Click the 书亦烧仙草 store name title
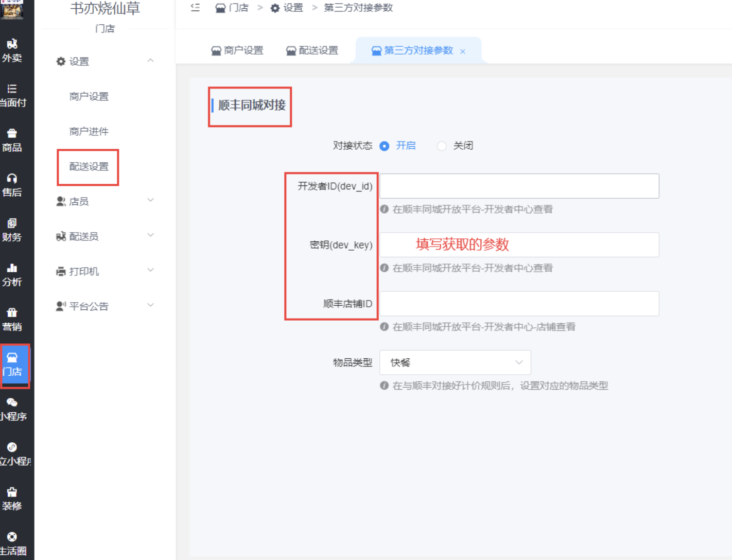This screenshot has width=732, height=560. (105, 8)
